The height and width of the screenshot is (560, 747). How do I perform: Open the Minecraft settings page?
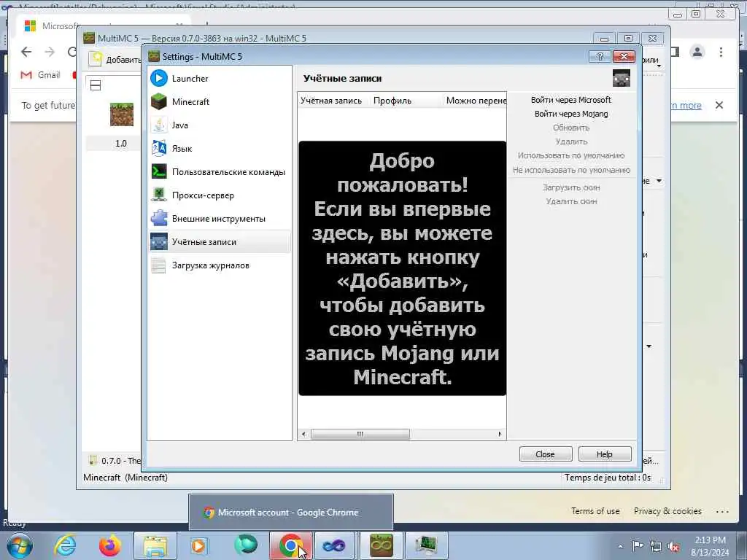219,101
